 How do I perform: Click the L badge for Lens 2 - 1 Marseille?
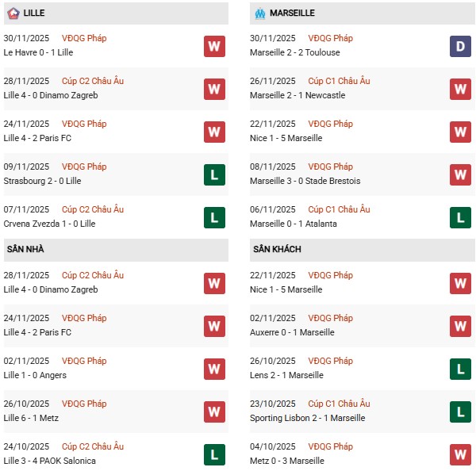click(461, 369)
